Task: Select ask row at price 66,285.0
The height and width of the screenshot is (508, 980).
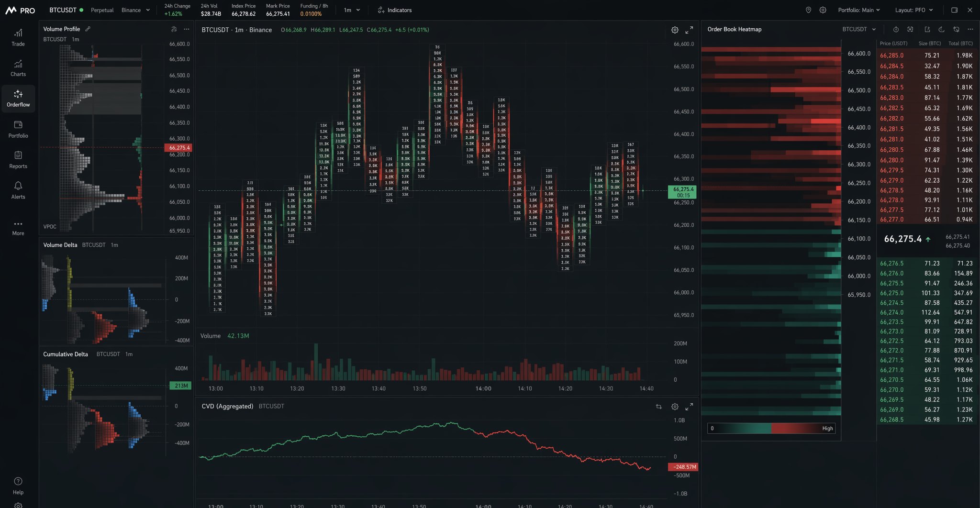Action: 926,55
